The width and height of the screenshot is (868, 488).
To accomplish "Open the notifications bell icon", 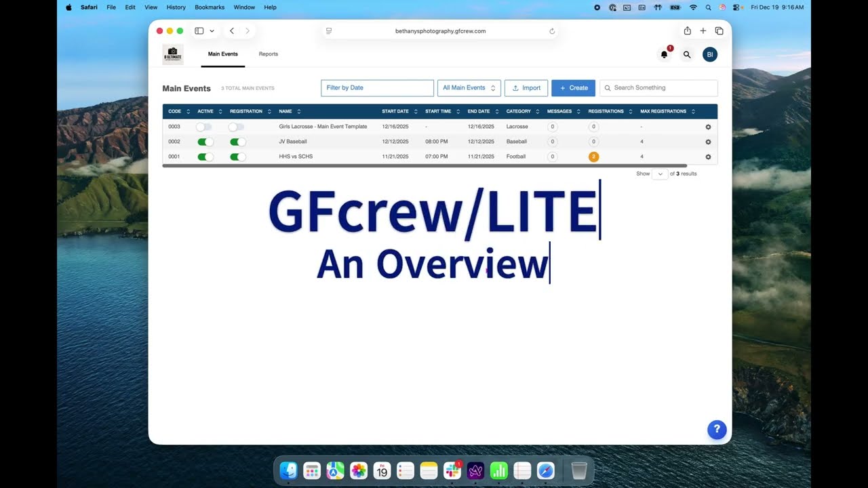I will pos(665,54).
